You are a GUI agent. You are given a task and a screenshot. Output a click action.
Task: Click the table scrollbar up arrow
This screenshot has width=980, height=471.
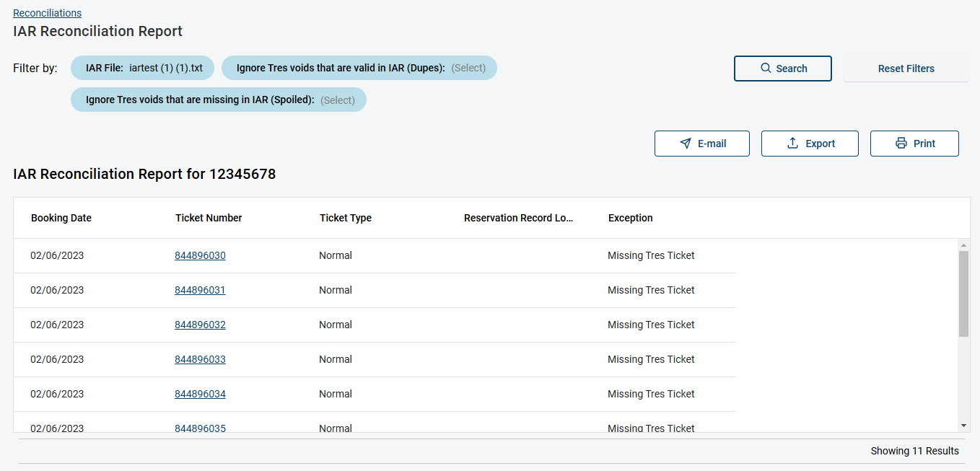pyautogui.click(x=963, y=245)
